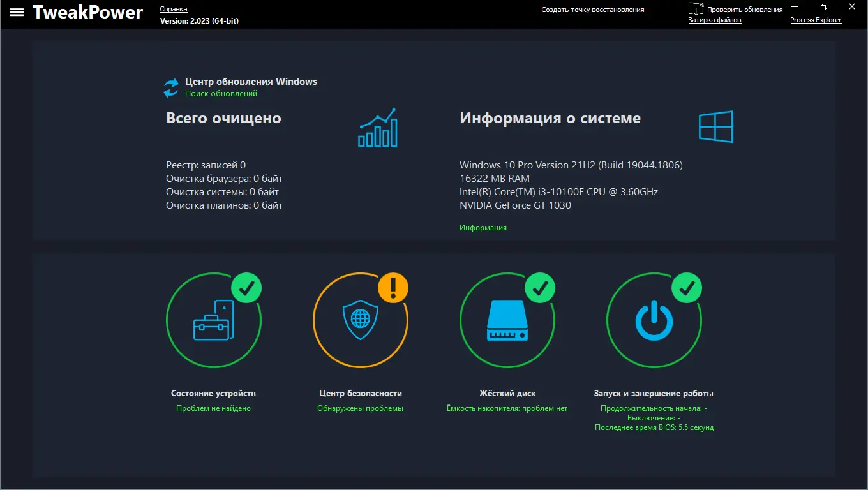This screenshot has width=868, height=490.
Task: Open the device status briefcase icon
Action: [214, 320]
